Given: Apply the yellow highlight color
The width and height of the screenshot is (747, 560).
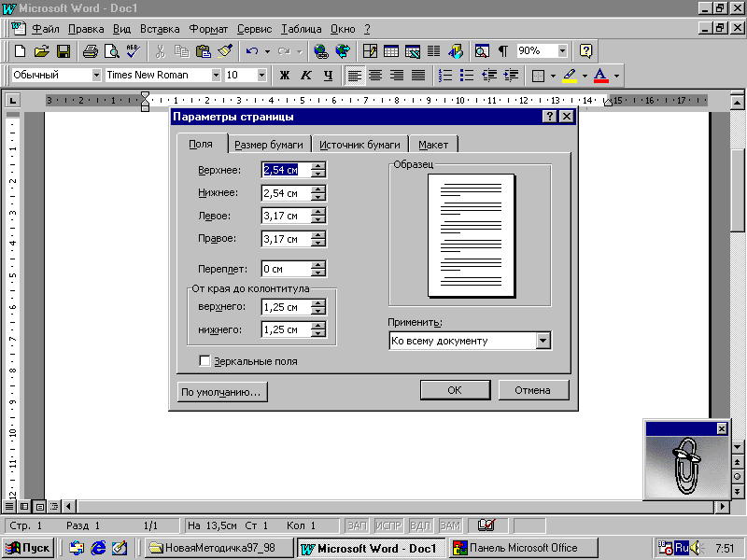Looking at the screenshot, I should point(570,76).
